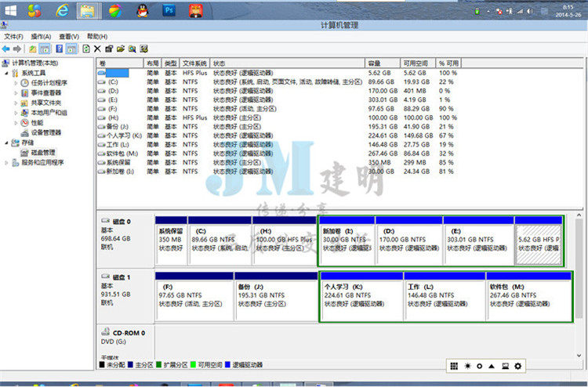Open the 帮助(H) menu
588x387 pixels.
(97, 36)
